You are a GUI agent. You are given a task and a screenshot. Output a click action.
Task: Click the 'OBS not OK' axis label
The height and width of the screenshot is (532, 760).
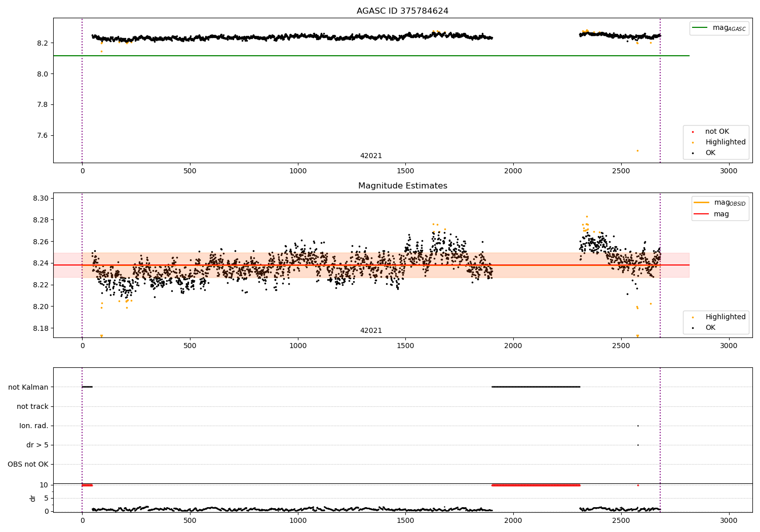coord(28,464)
